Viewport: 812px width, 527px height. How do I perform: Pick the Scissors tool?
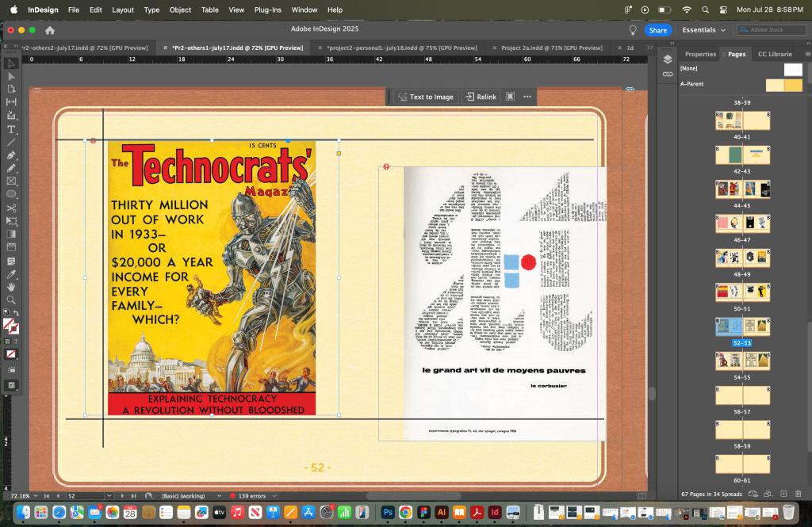[x=11, y=208]
